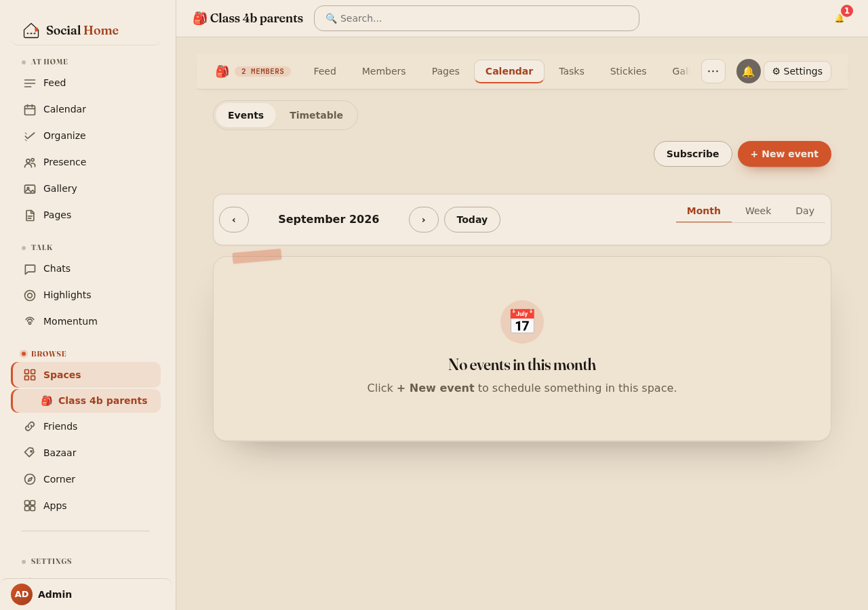Image resolution: width=868 pixels, height=610 pixels.
Task: Open the Members tab
Action: click(x=384, y=71)
